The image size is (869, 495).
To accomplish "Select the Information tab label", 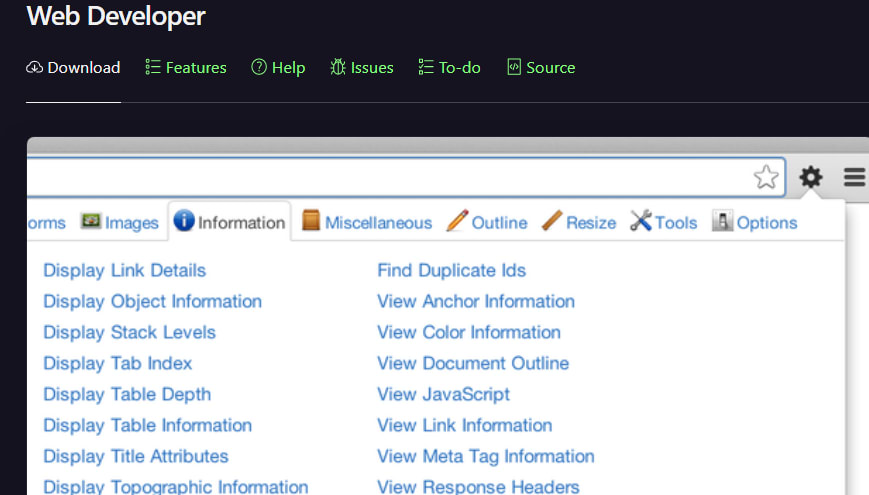I will click(242, 223).
